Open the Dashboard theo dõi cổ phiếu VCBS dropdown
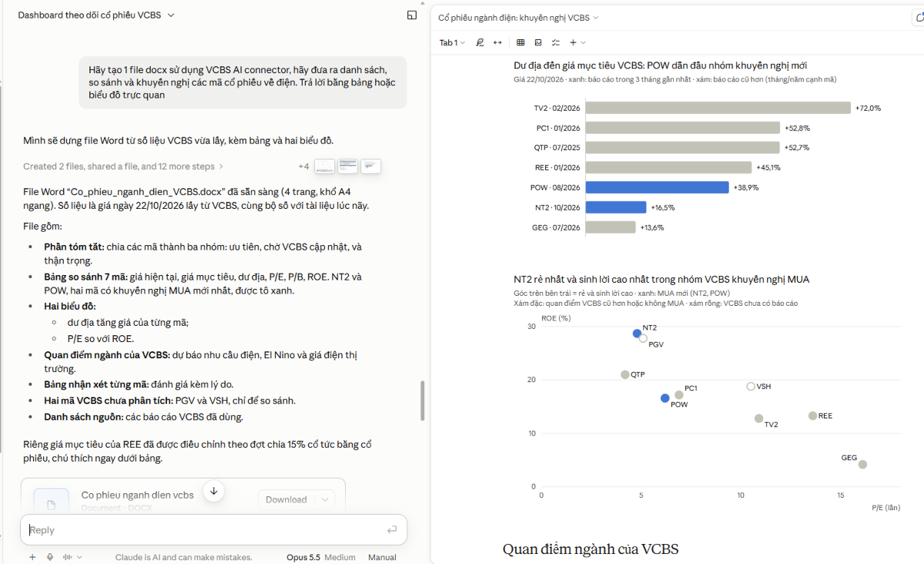The width and height of the screenshot is (924, 564). 96,15
